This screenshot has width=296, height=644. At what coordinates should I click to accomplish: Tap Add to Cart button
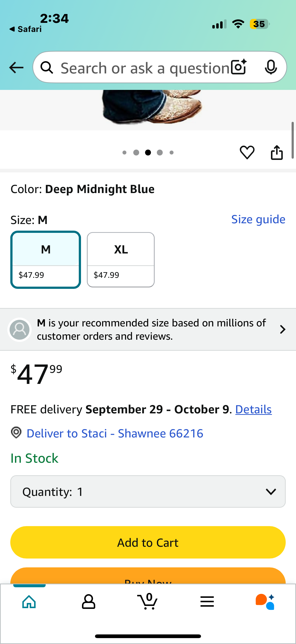pyautogui.click(x=148, y=542)
